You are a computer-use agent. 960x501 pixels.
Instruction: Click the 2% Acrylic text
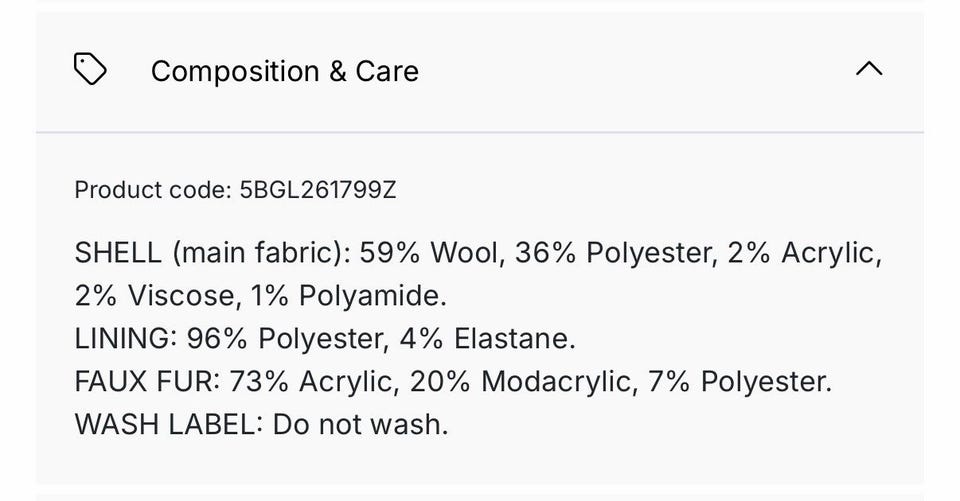[x=803, y=253]
